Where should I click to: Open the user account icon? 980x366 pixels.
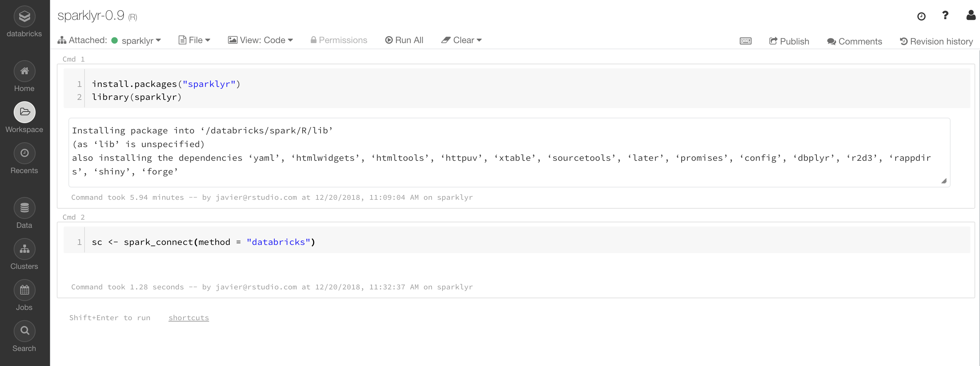[971, 15]
